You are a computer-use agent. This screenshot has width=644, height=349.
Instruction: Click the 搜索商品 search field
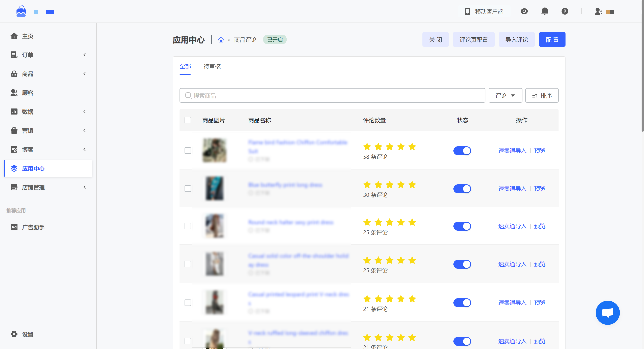332,95
